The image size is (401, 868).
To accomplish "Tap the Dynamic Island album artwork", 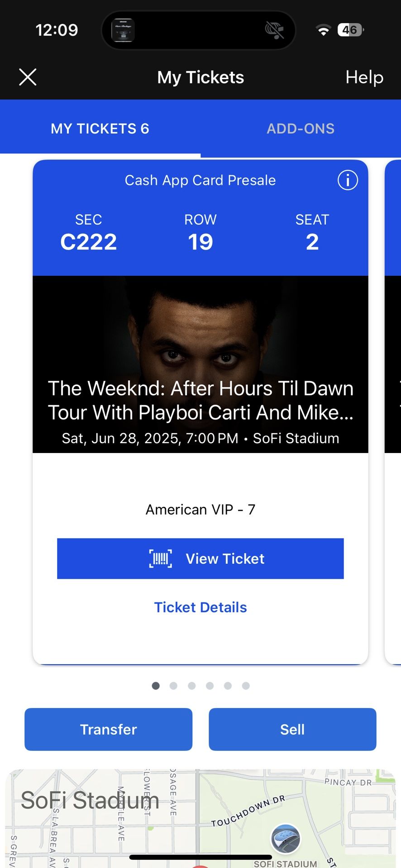I will [x=123, y=30].
